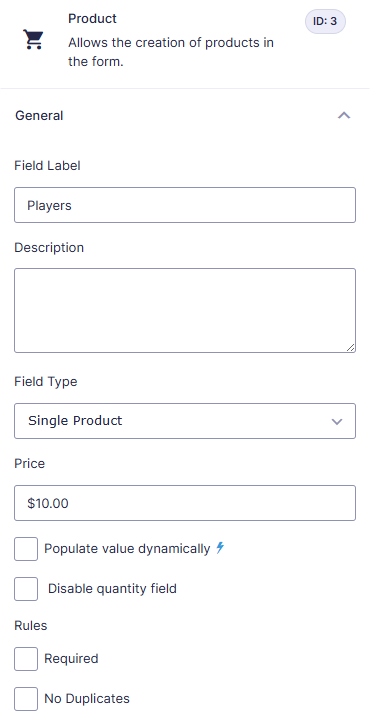This screenshot has height=718, width=370.
Task: Enable Populate value dynamically checkbox
Action: tap(26, 549)
